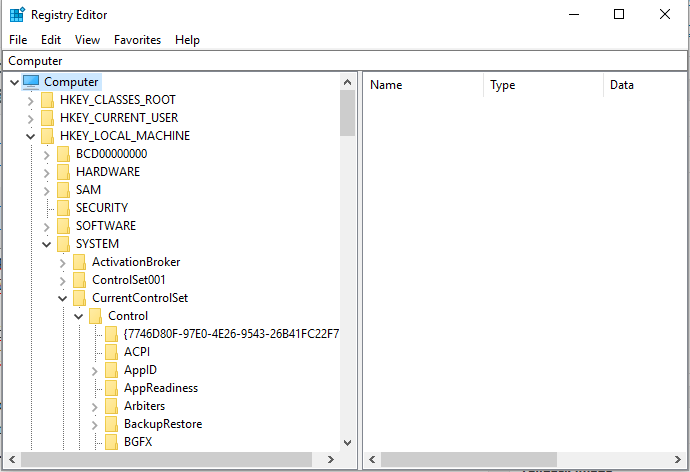Collapse the Control key

79,317
